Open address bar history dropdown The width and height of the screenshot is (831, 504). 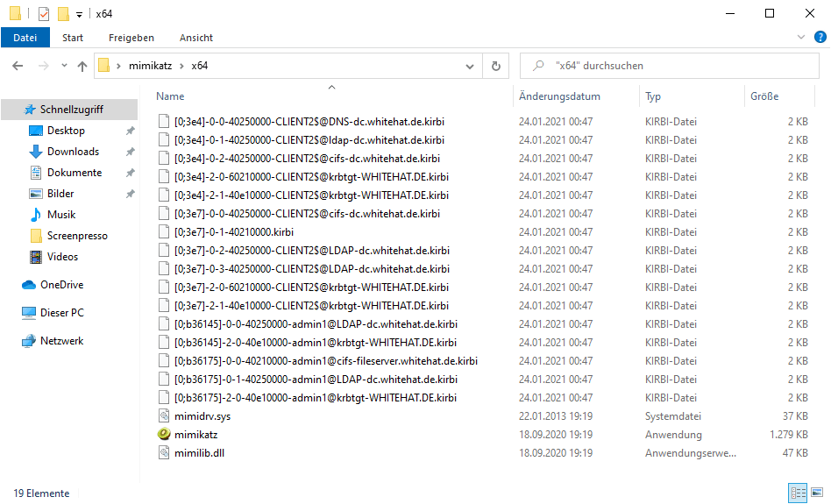tap(470, 67)
